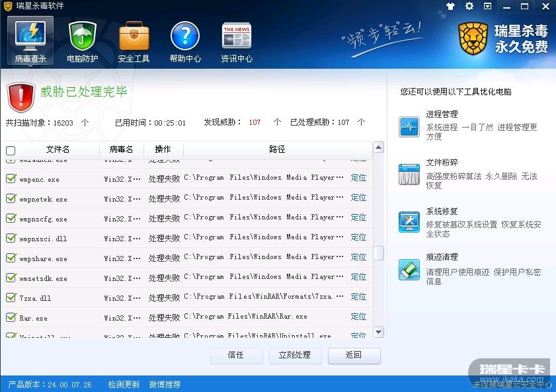
Task: Click scrollbar down arrow of threat list
Action: pos(378,332)
